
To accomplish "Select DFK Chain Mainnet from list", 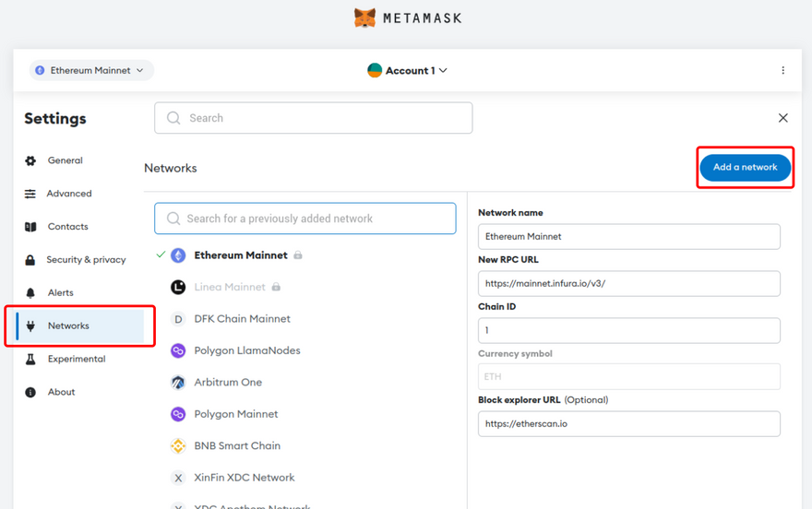I will tap(242, 319).
